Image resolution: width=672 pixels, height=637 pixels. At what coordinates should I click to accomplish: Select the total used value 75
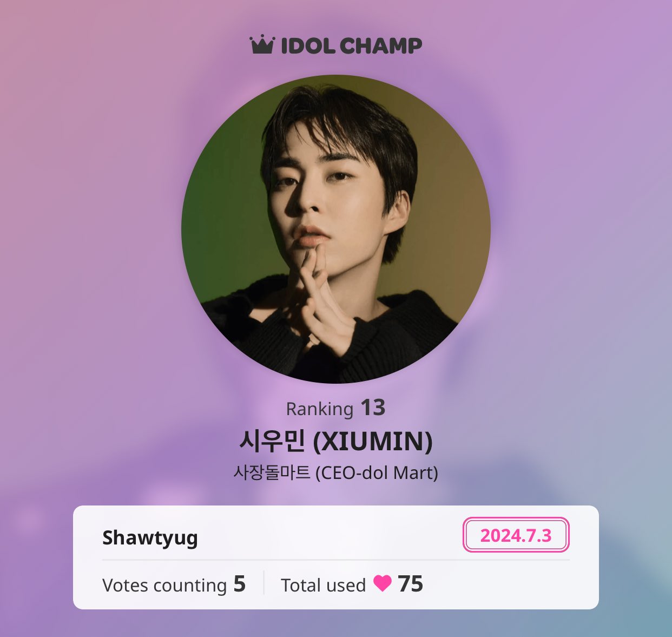pos(410,584)
